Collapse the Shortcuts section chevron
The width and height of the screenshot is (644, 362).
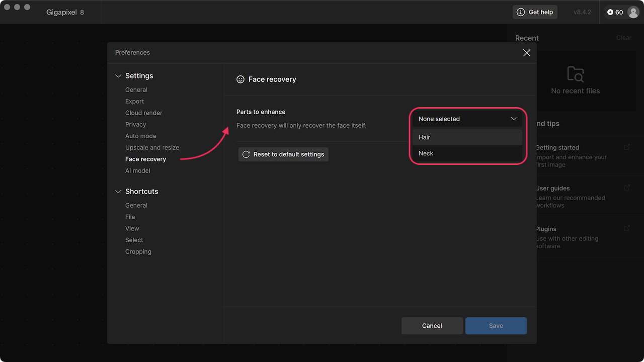(x=118, y=192)
